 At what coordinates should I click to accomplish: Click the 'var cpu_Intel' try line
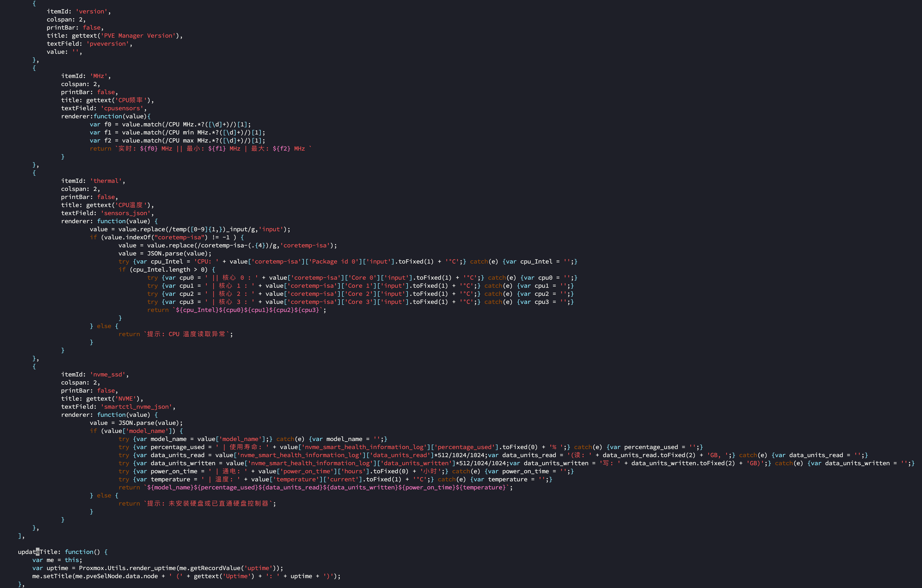[x=348, y=261]
